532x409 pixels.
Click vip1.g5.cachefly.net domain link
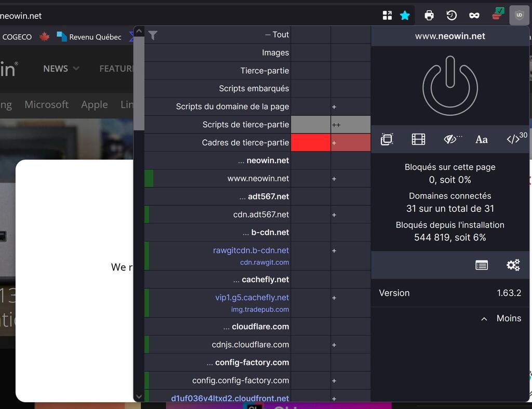[252, 298]
